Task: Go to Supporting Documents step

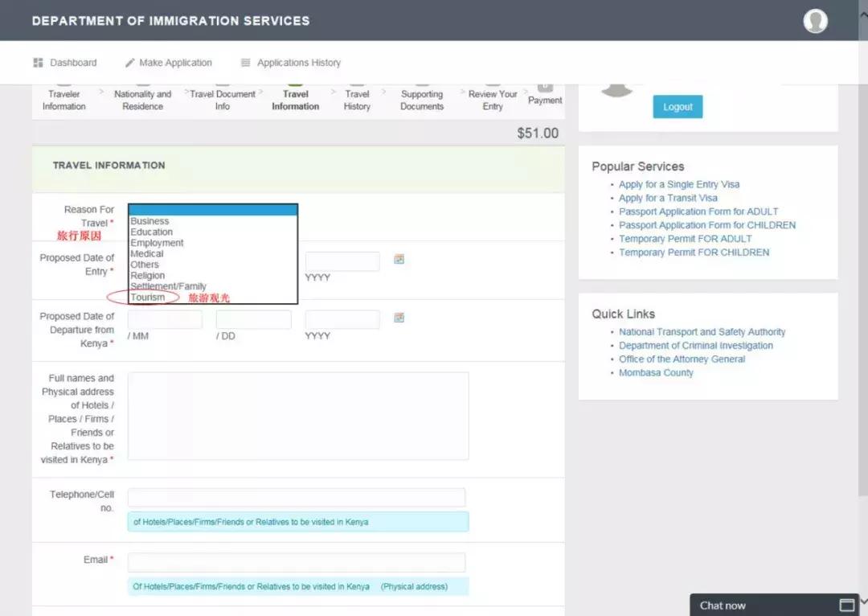Action: click(x=422, y=100)
